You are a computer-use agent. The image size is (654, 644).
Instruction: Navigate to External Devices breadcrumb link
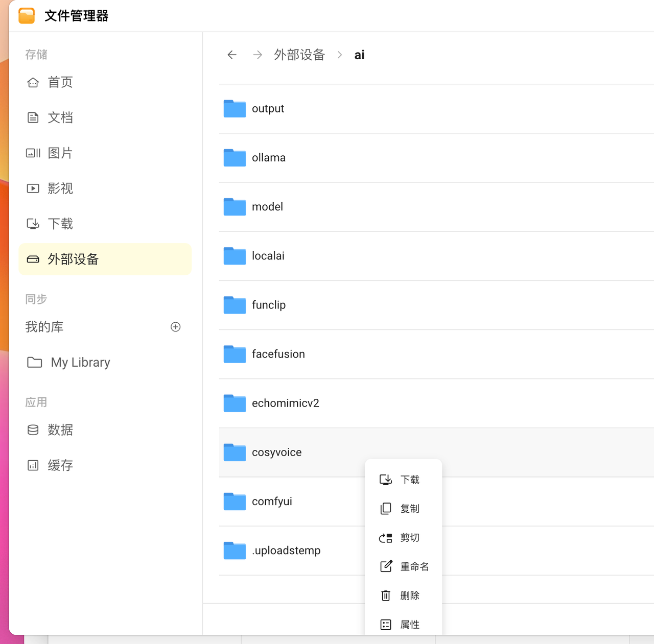click(299, 55)
